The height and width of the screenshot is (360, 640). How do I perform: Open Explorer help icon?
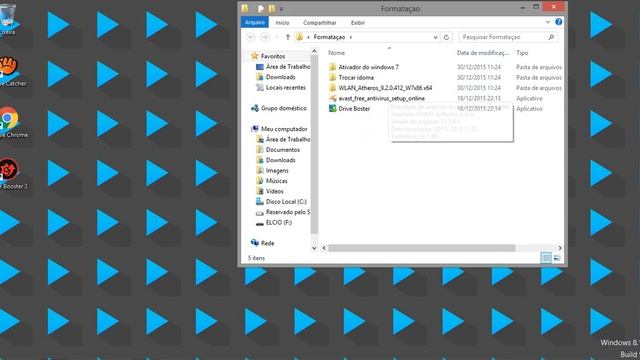559,22
